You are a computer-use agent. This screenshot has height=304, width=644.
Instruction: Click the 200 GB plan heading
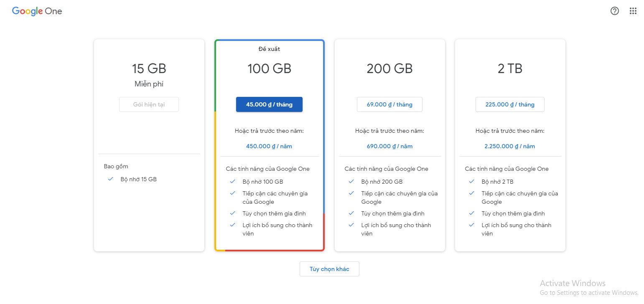pos(389,68)
